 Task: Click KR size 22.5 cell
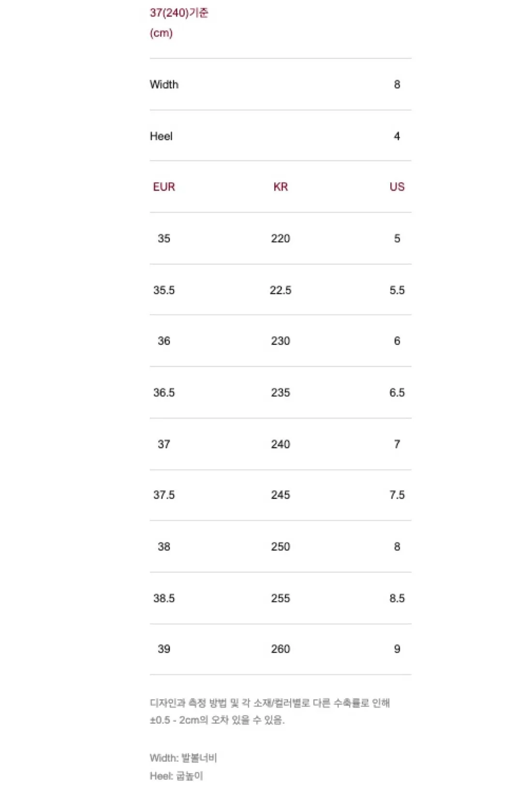point(281,290)
